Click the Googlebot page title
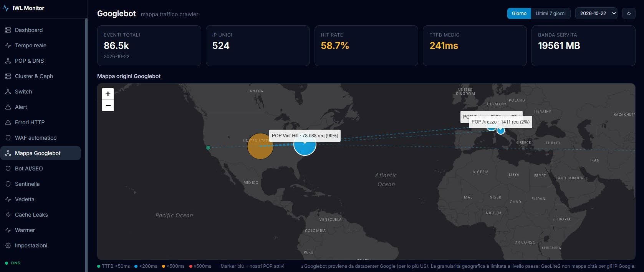Screen dimensions: 644x272 pos(116,13)
